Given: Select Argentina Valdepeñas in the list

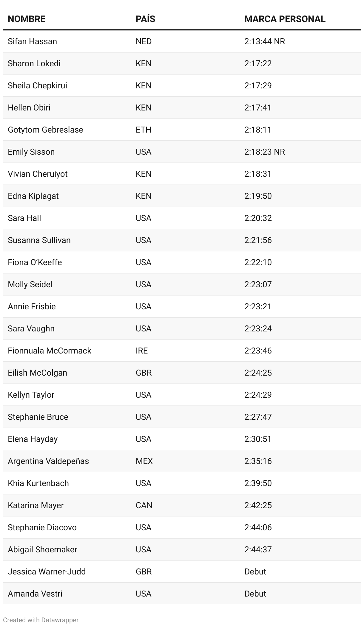Looking at the screenshot, I should pos(48,461).
